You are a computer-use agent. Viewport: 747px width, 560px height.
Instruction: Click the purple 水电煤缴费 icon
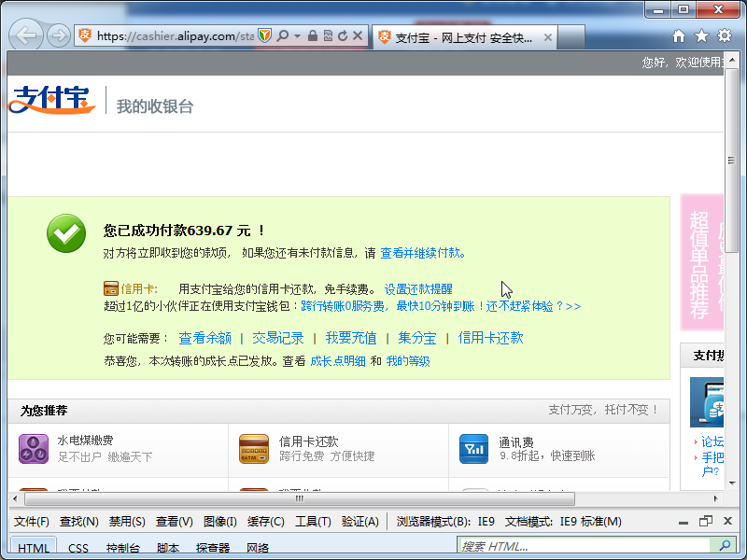pos(34,449)
